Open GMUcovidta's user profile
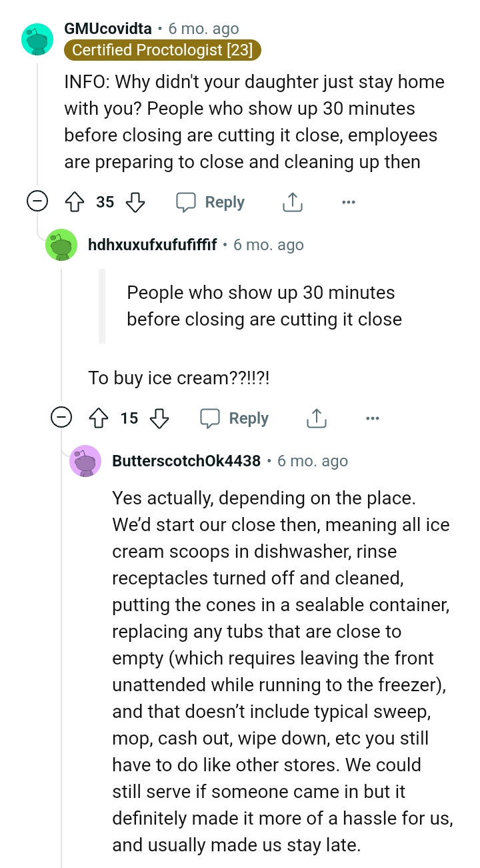Image resolution: width=480 pixels, height=868 pixels. pyautogui.click(x=108, y=29)
